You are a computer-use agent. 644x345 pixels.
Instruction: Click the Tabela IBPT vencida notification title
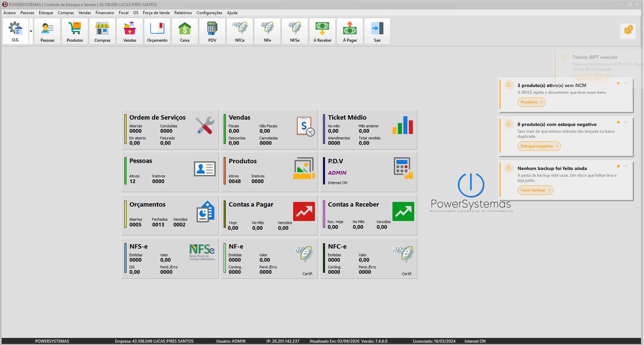595,57
